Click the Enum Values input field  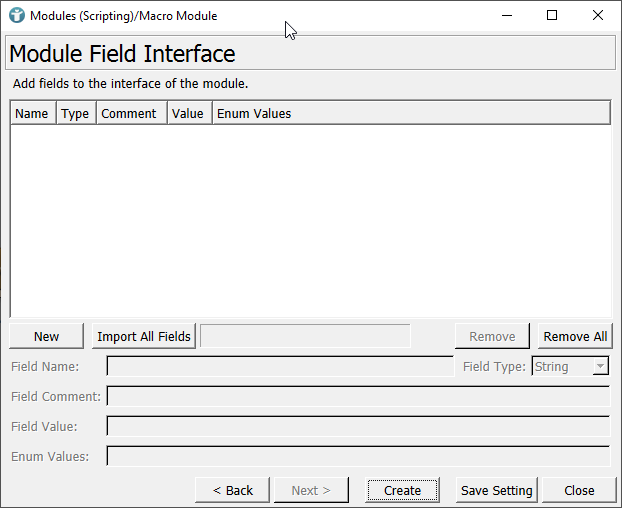pyautogui.click(x=358, y=457)
